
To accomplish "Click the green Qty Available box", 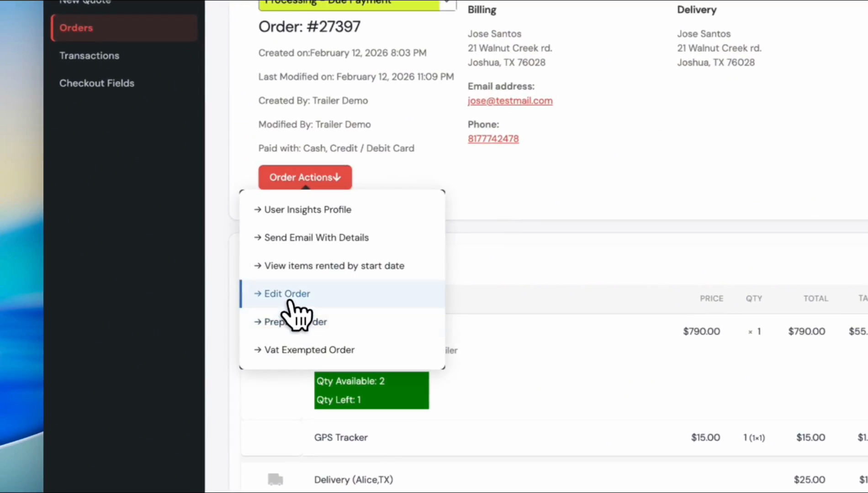I will 371,390.
